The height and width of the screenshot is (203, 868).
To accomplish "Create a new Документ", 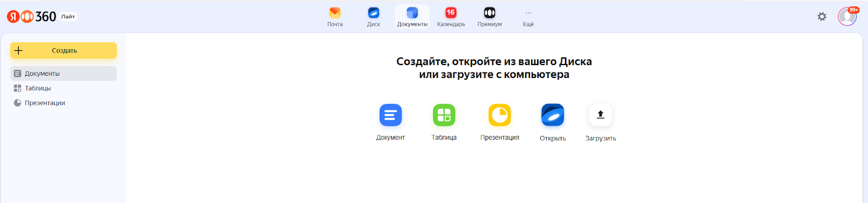I will pos(391,122).
